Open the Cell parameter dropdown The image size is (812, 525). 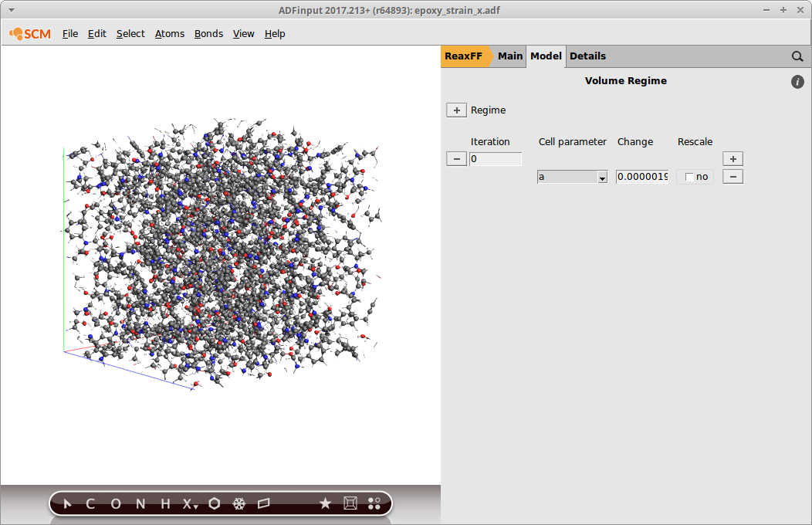pyautogui.click(x=573, y=178)
